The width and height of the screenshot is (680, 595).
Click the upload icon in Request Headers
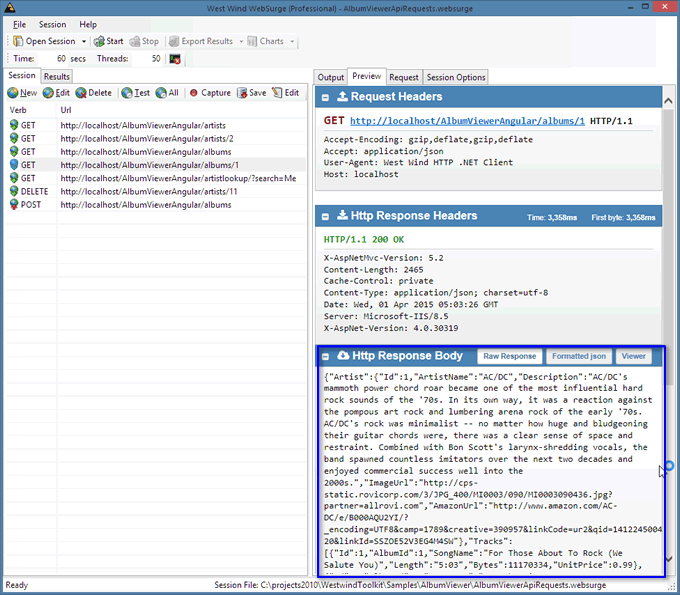click(342, 96)
